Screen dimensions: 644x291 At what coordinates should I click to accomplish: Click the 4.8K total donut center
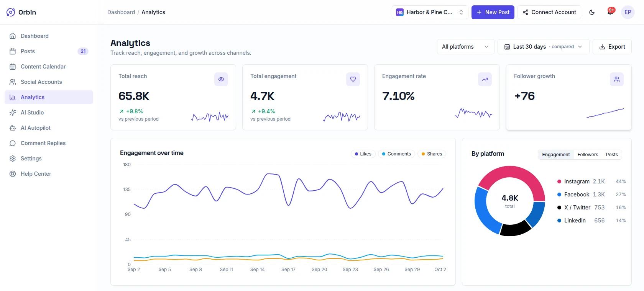[x=510, y=201]
